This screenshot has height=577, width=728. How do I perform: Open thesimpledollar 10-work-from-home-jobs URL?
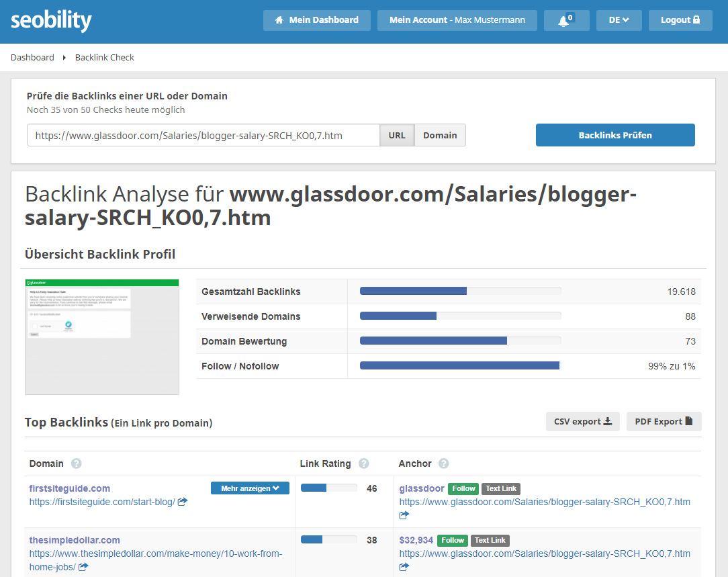pyautogui.click(x=156, y=560)
